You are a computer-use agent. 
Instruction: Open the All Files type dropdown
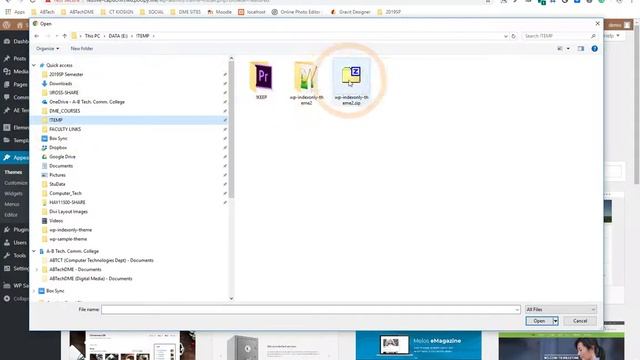560,309
